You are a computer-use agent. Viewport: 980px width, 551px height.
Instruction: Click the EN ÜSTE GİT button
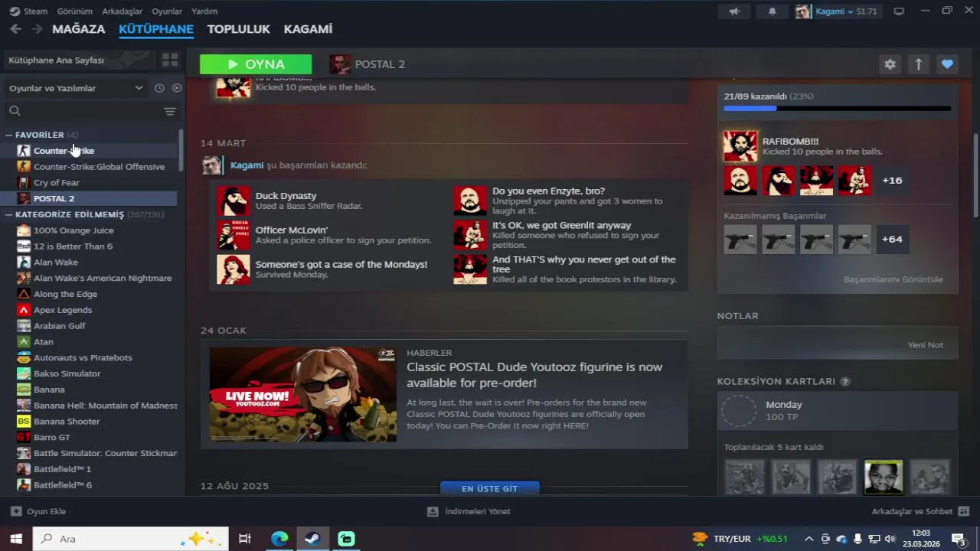tap(490, 488)
